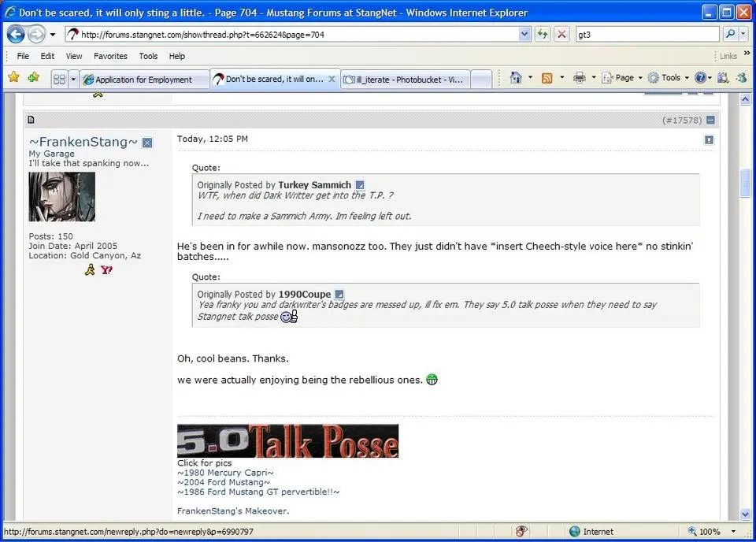Collapse post #17578 with minus icon
This screenshot has width=756, height=542.
(710, 120)
